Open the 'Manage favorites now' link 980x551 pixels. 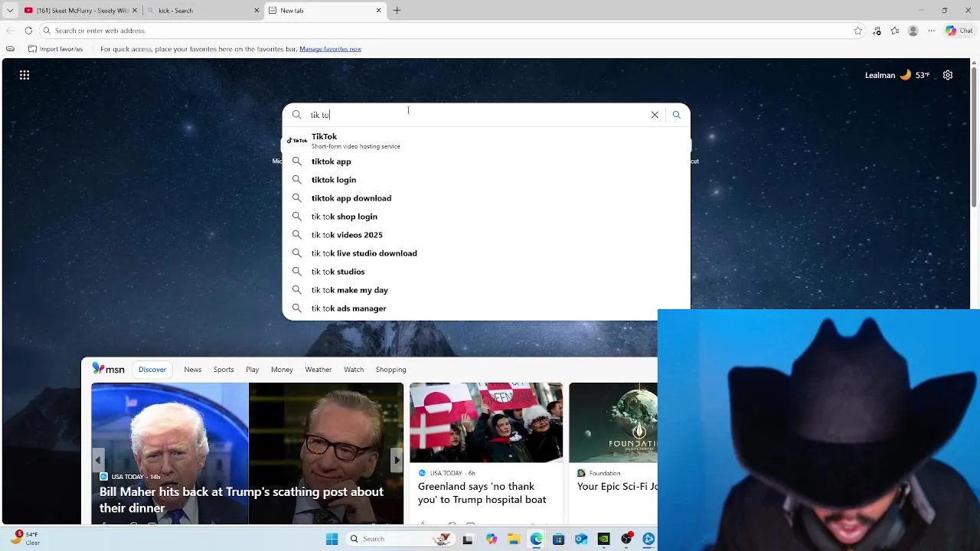[x=330, y=49]
